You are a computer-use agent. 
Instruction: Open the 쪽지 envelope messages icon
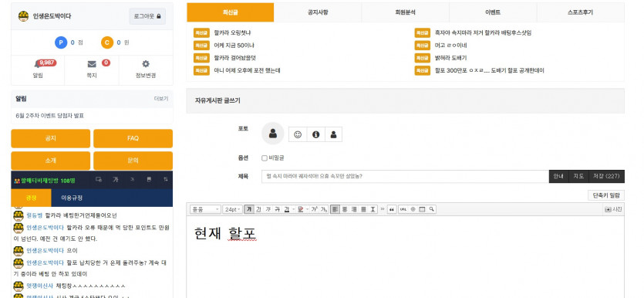pos(92,64)
